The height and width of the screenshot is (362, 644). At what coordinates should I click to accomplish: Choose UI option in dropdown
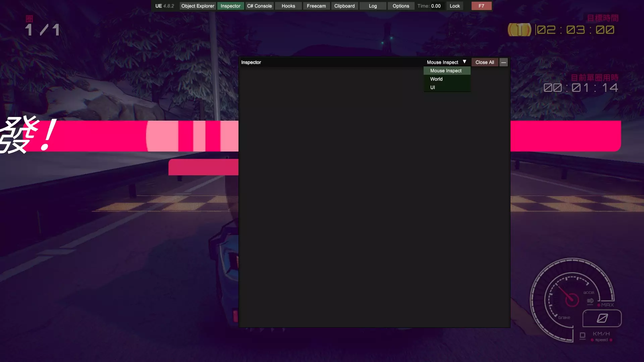pyautogui.click(x=433, y=87)
